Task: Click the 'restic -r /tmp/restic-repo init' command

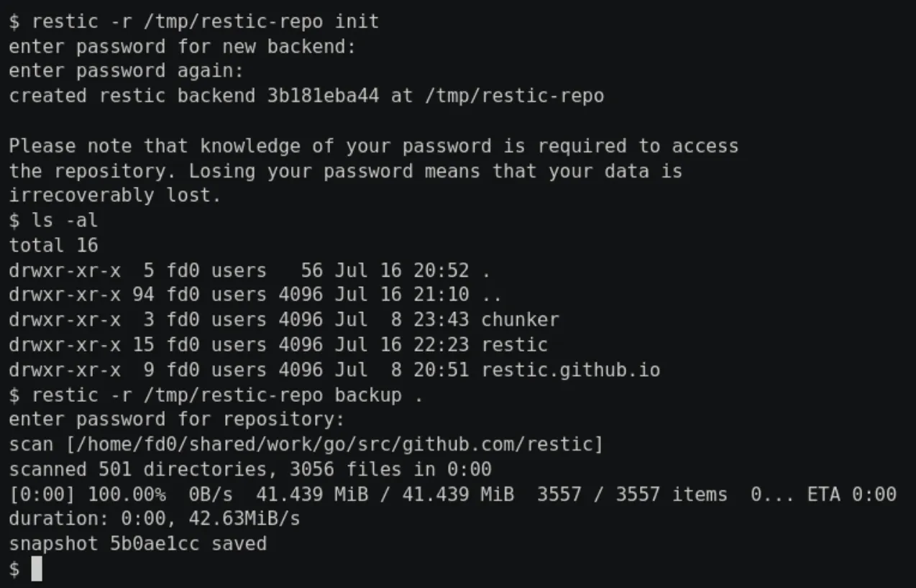Action: point(205,21)
